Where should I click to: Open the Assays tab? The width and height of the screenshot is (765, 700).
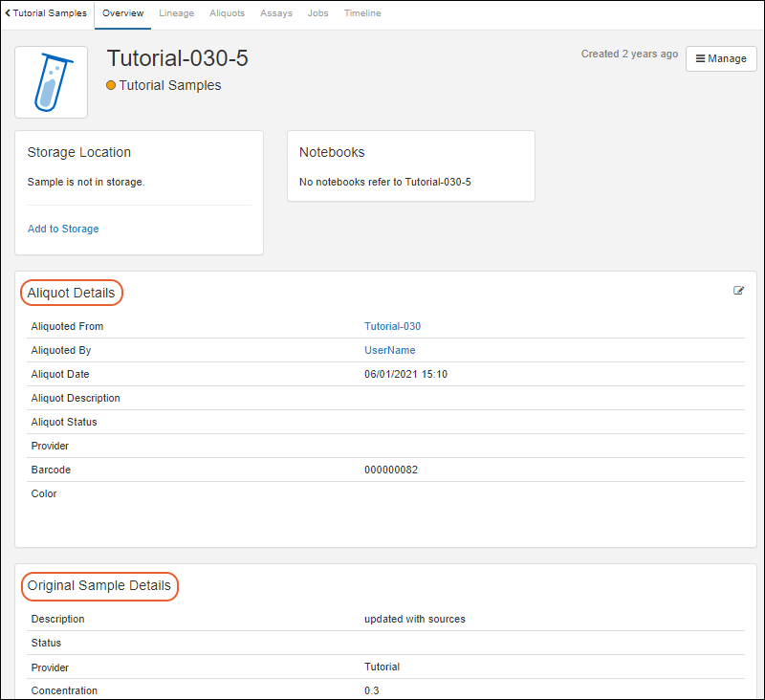tap(276, 13)
